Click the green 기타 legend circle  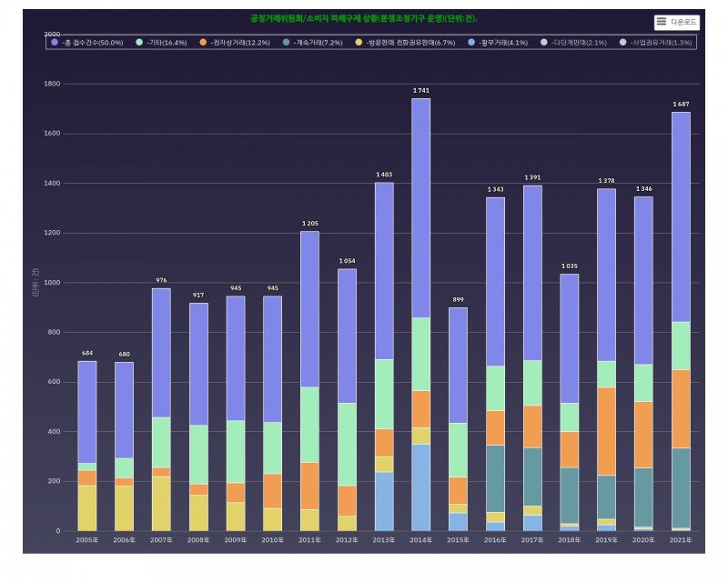[139, 43]
